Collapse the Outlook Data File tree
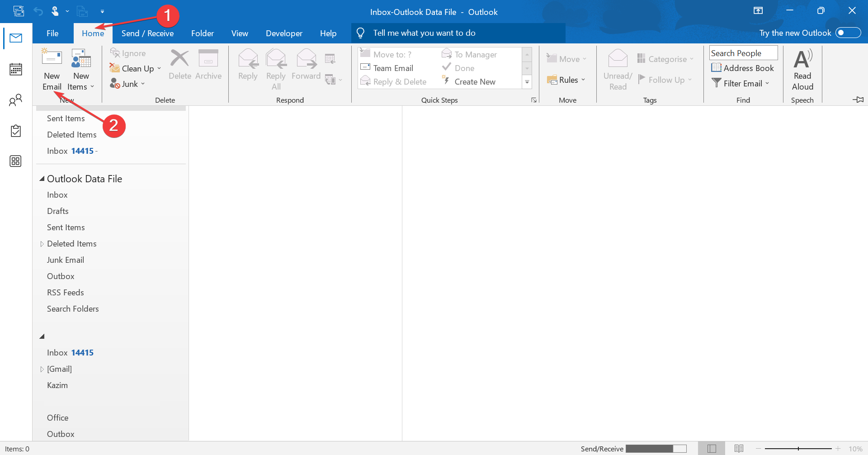The height and width of the screenshot is (455, 868). pos(42,179)
